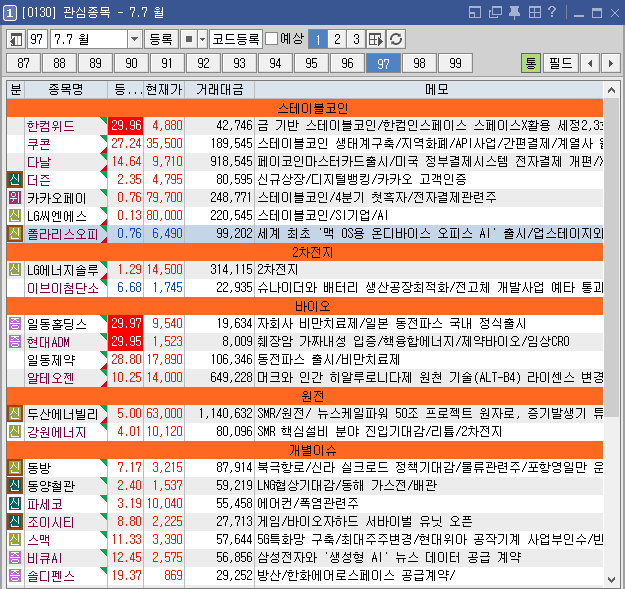
Task: Click the help question mark icon
Action: point(552,12)
